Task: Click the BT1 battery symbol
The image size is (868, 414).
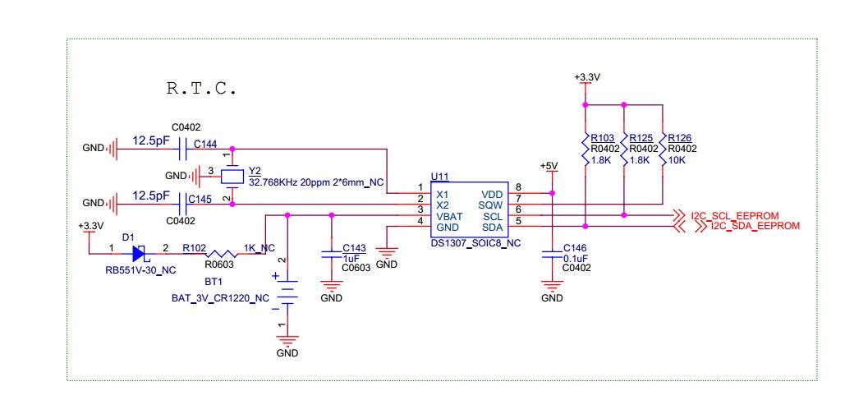Action: pos(287,291)
